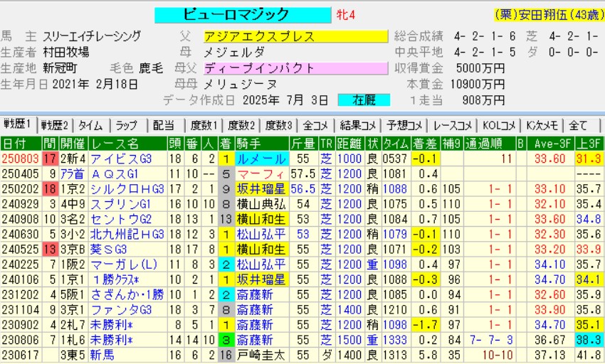Switch to the 度数1 tab
The height and width of the screenshot is (364, 605).
203,126
